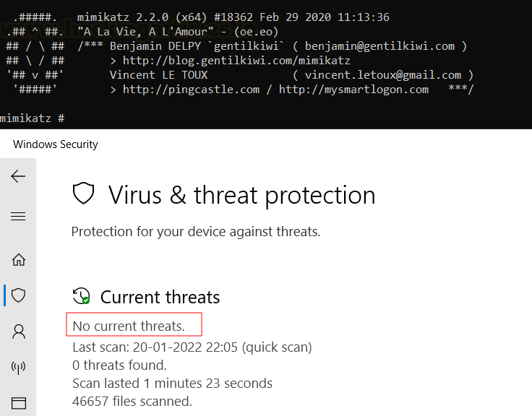Click the highlighted No current threats text
The image size is (532, 416).
(129, 326)
